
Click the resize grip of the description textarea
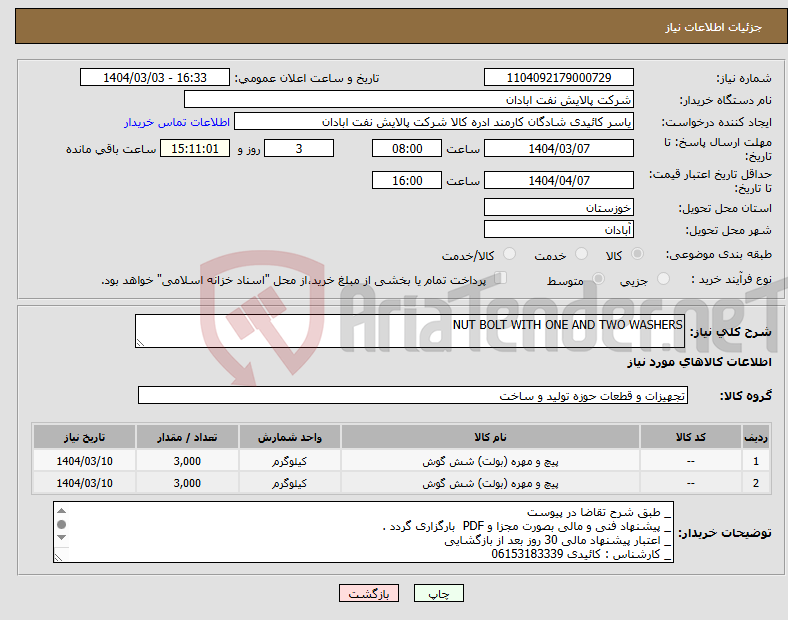pos(140,343)
